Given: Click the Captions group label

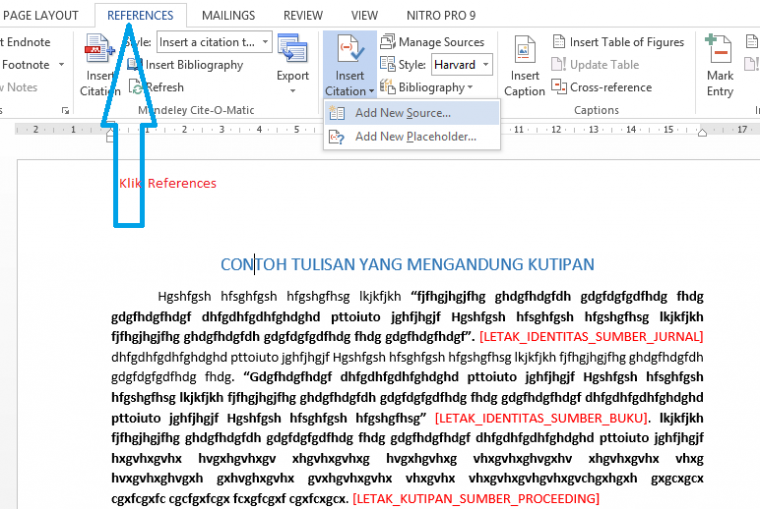Looking at the screenshot, I should (596, 110).
